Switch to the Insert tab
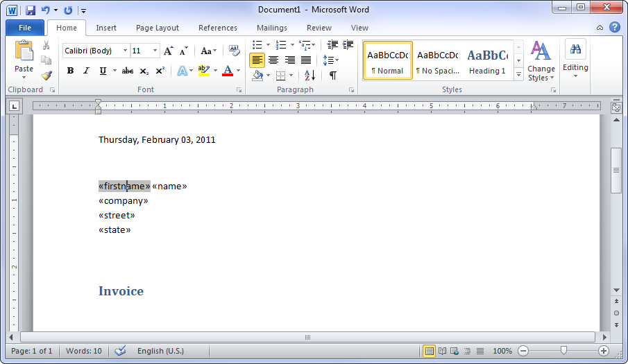 106,28
